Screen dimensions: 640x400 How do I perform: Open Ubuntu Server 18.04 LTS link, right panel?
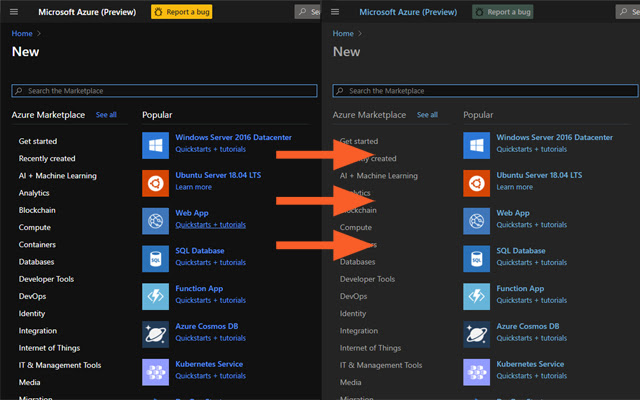[540, 175]
